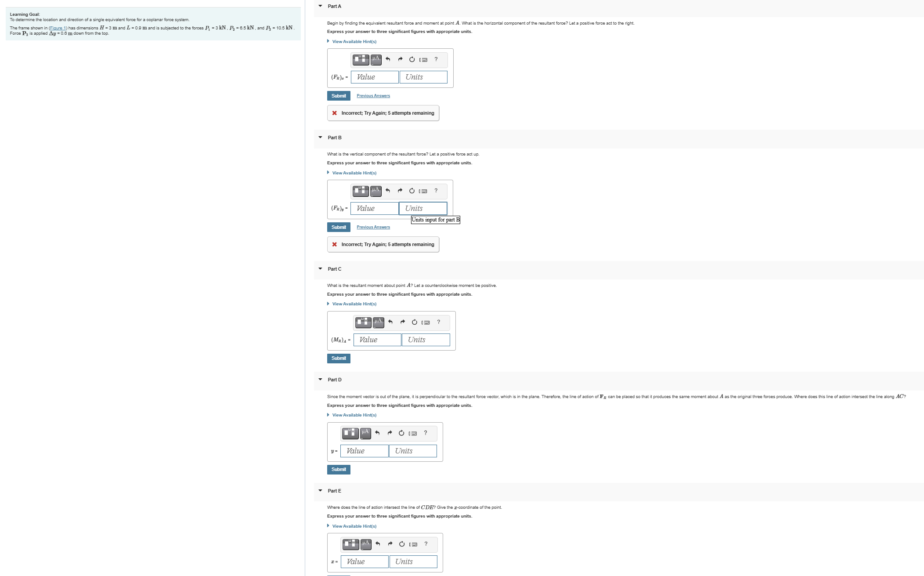Redo entry using the redo arrow in Part B
The image size is (924, 576).
[x=400, y=191]
